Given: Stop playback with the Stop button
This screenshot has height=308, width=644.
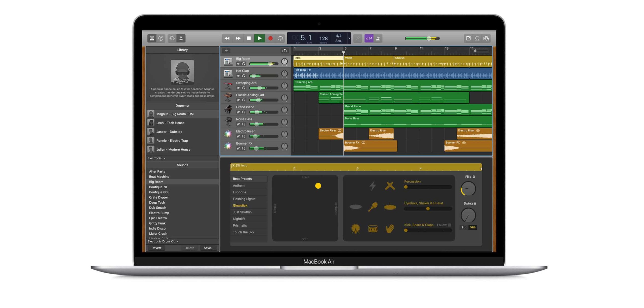Looking at the screenshot, I should click(x=249, y=38).
